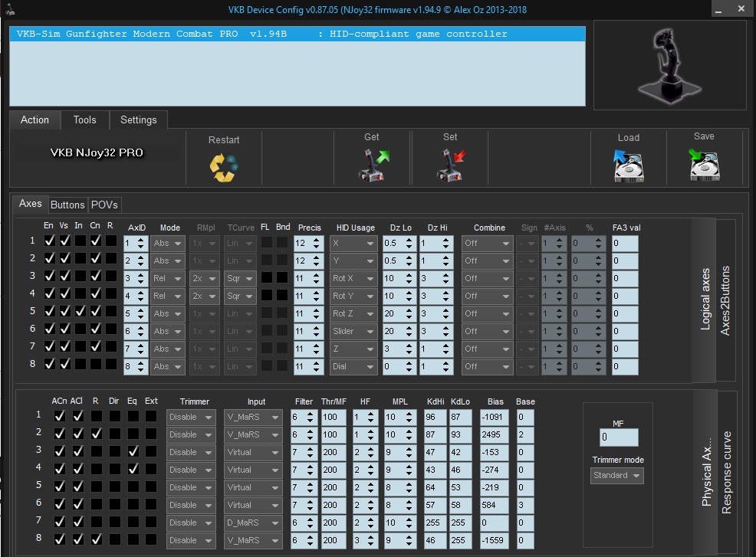756x557 pixels.
Task: Increase AxID value for logical axis 1
Action: coord(141,240)
